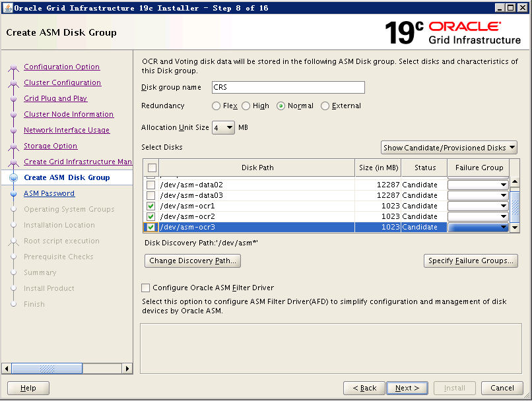Enable Configure Oracle ASM Filter Driver
The height and width of the screenshot is (401, 532).
tap(146, 288)
